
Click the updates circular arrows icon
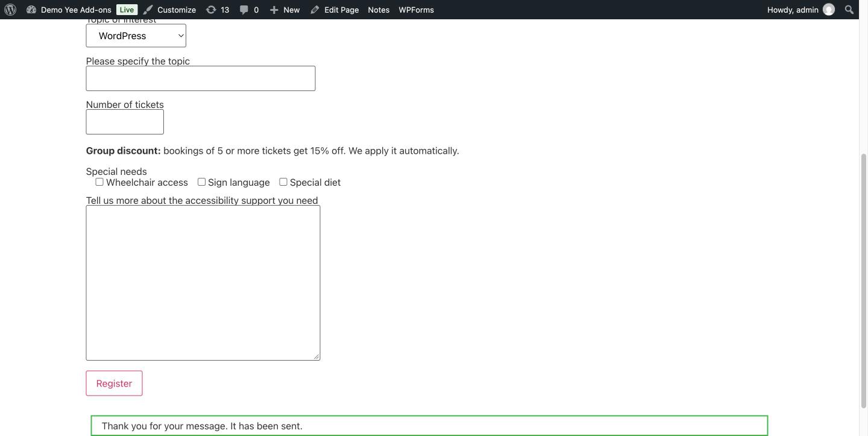click(211, 10)
